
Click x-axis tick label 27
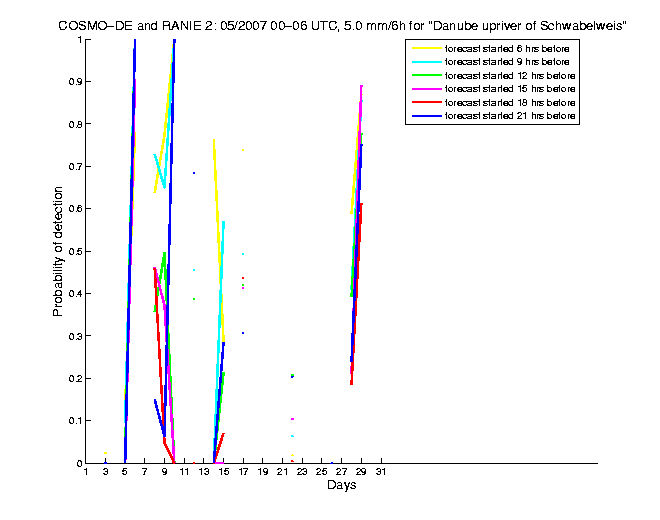[341, 472]
